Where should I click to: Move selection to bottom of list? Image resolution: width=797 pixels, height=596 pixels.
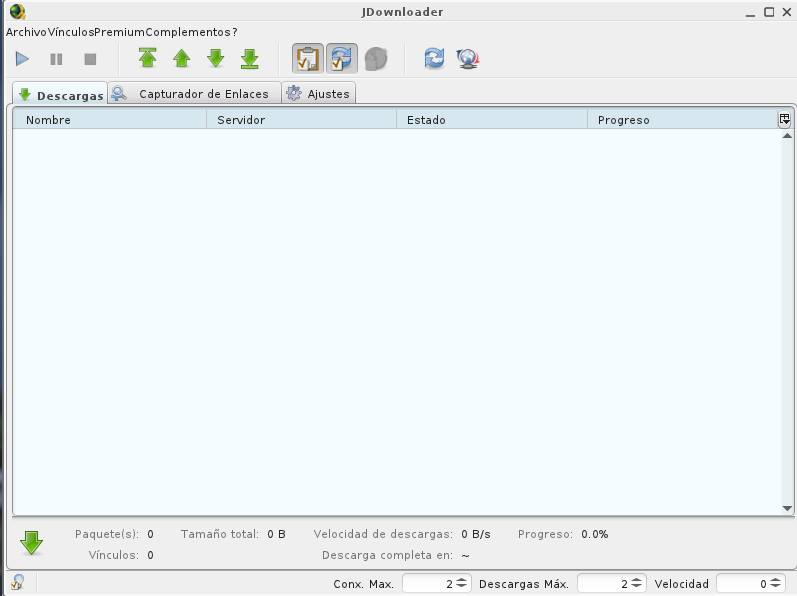pos(250,58)
